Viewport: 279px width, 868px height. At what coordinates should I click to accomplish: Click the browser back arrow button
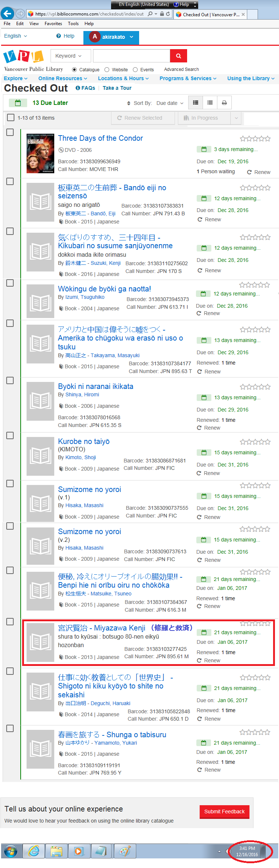click(x=7, y=14)
